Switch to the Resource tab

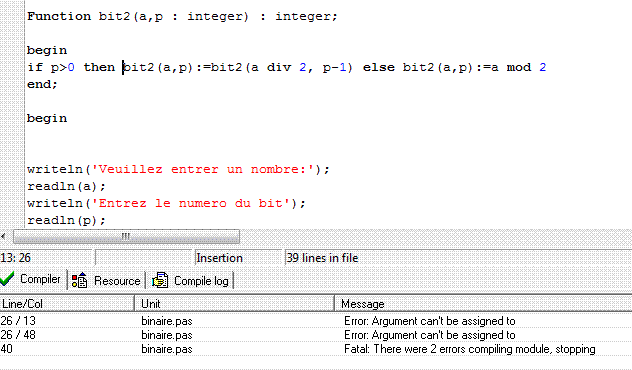[106, 281]
